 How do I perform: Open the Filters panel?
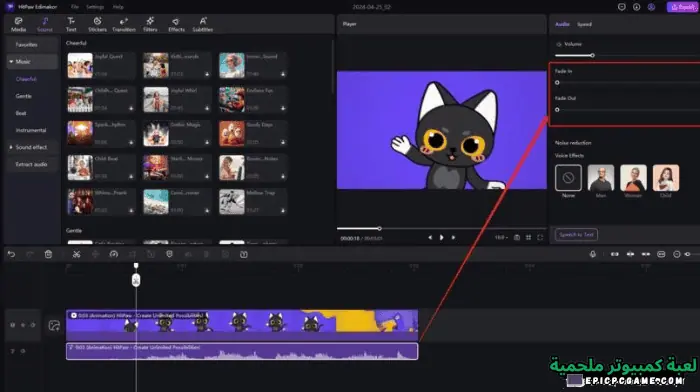150,25
